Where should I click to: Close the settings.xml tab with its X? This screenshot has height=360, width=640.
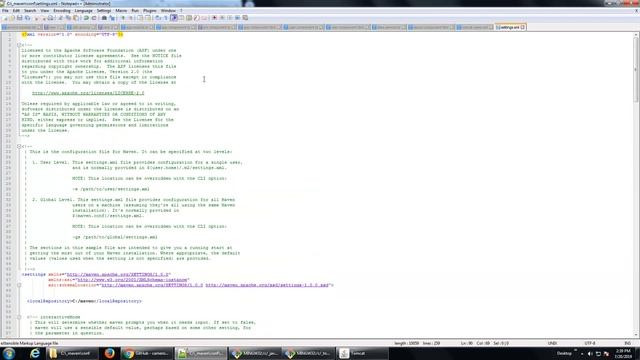click(523, 27)
